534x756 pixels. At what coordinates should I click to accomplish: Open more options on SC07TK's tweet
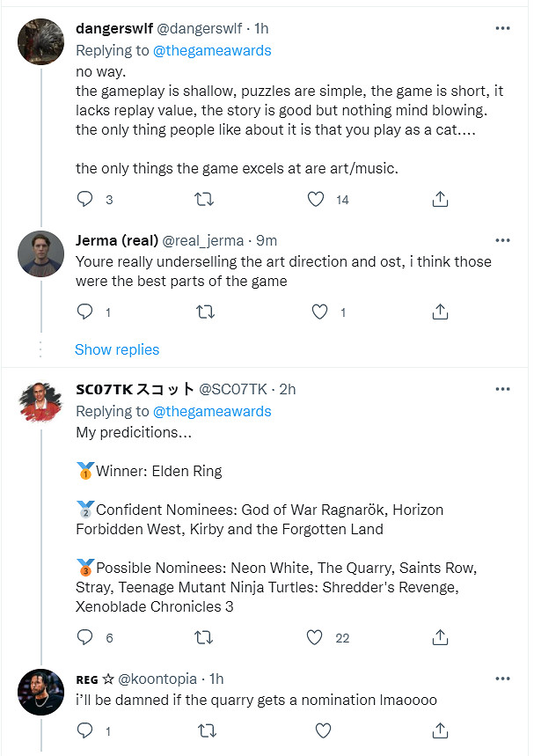point(502,389)
